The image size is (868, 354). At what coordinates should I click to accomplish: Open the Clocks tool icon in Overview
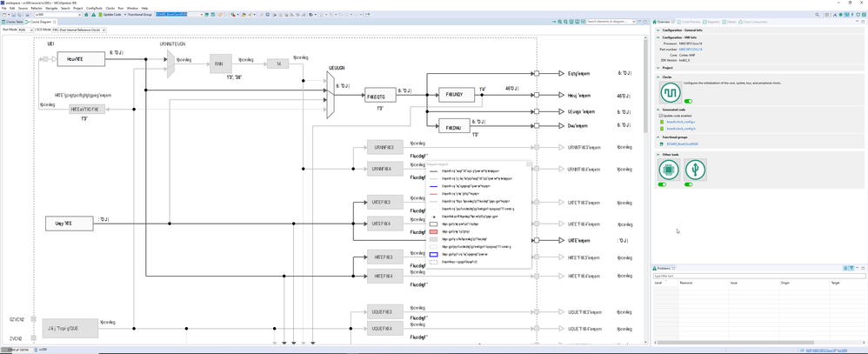(671, 92)
